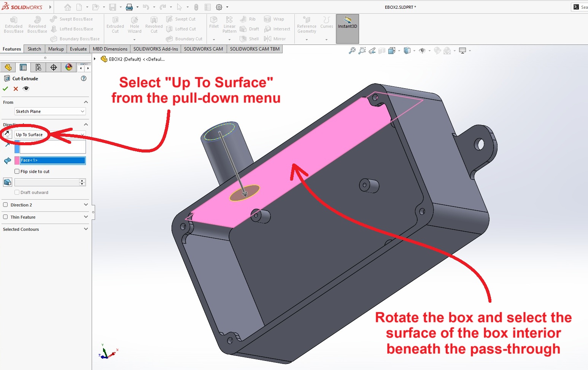Viewport: 588px width, 370px height.
Task: Switch to the Sketch tab
Action: tap(34, 49)
